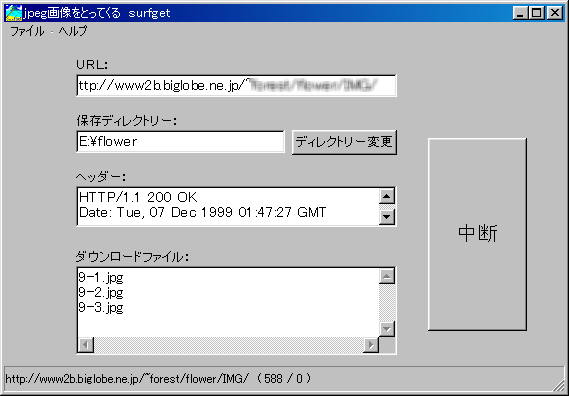Screen dimensions: 569x396
Task: Select 9-3.jpg in download list
Action: click(101, 308)
